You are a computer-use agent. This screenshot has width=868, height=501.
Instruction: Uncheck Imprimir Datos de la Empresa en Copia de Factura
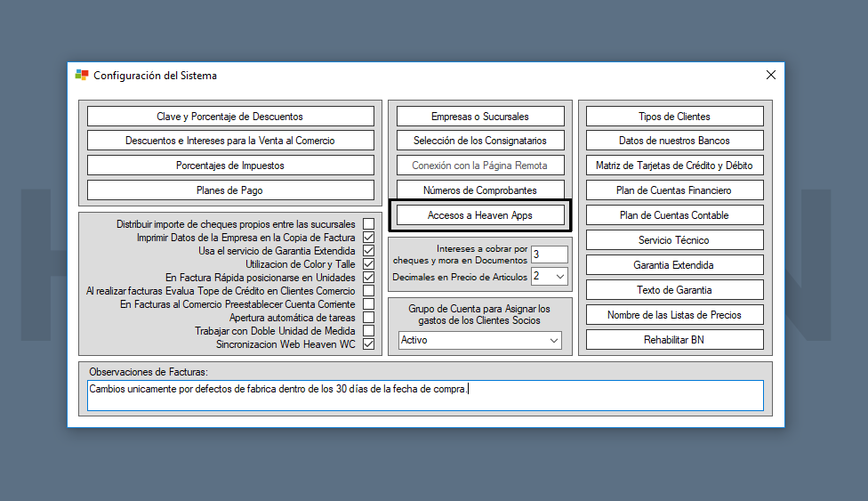369,238
